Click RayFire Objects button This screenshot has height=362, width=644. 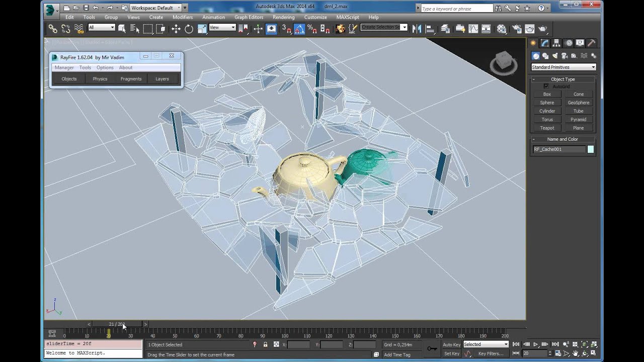(69, 78)
